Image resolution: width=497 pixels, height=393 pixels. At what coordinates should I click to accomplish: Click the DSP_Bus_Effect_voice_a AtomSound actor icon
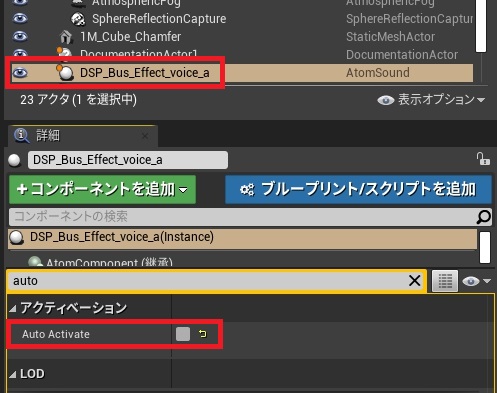pos(65,72)
